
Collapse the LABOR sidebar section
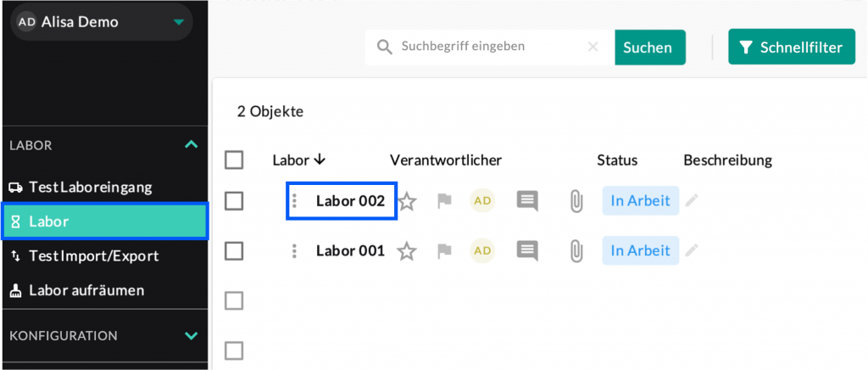point(191,145)
